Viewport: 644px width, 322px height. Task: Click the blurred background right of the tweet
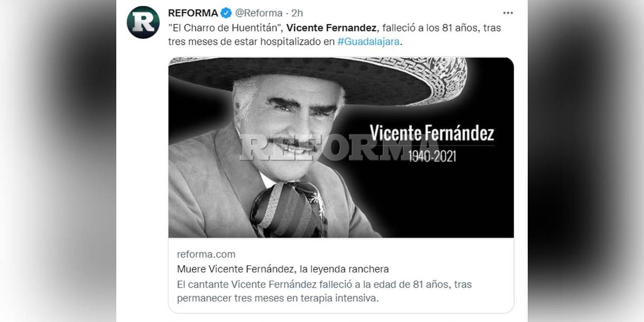tap(586, 161)
